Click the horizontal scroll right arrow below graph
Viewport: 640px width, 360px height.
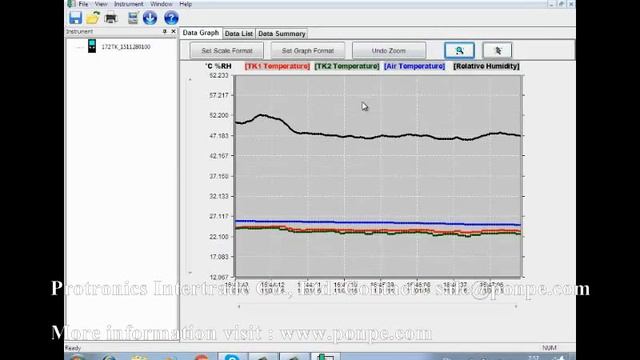pyautogui.click(x=516, y=306)
